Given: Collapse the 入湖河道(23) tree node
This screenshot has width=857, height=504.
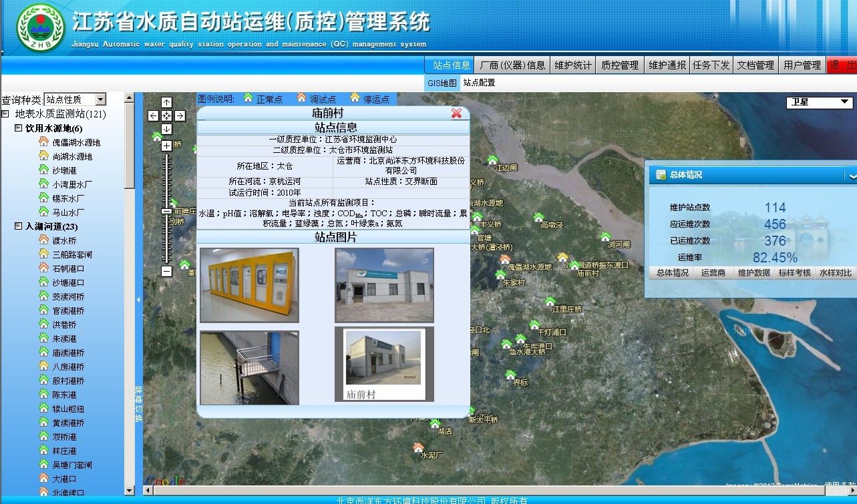Looking at the screenshot, I should pyautogui.click(x=18, y=226).
